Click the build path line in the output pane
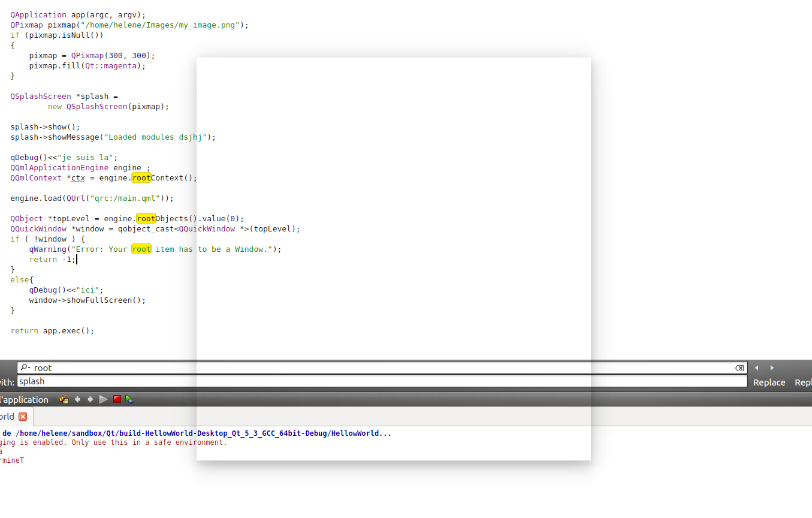The image size is (812, 518). pyautogui.click(x=196, y=433)
